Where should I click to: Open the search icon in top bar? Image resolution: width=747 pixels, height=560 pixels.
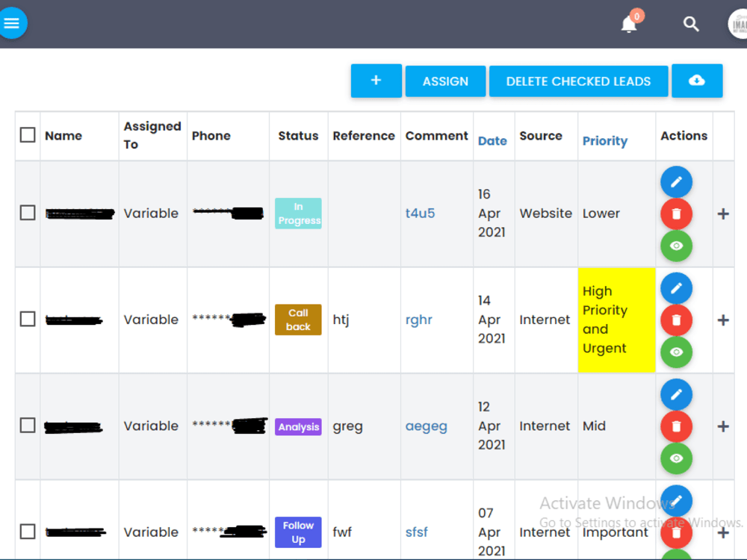point(691,24)
